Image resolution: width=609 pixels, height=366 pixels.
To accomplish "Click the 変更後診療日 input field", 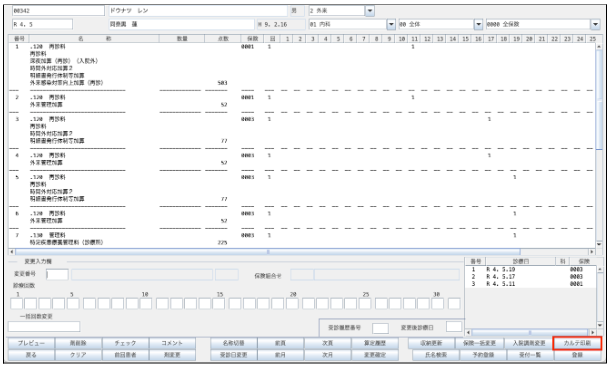I will coord(454,327).
